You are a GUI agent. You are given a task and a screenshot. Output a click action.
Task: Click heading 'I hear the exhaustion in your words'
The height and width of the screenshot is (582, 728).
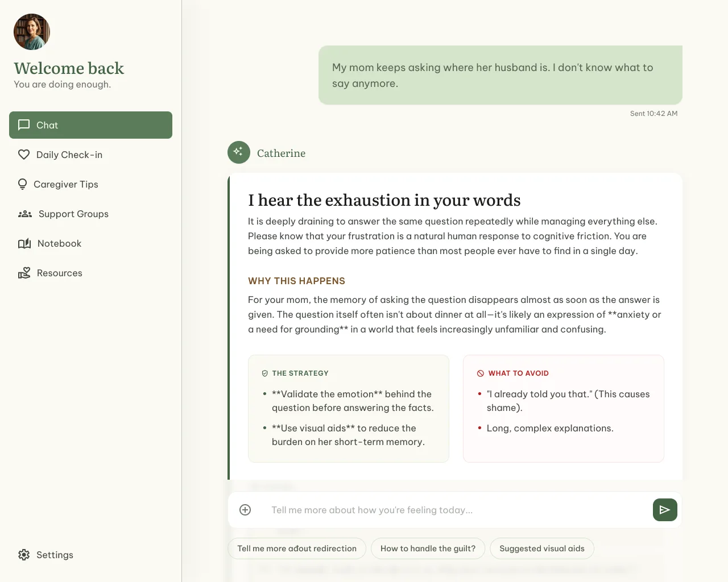coord(384,200)
